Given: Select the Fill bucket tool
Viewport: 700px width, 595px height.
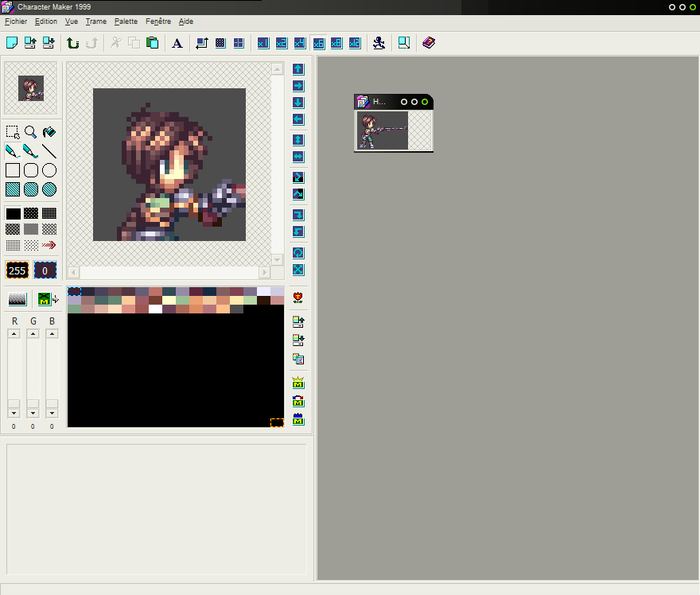Looking at the screenshot, I should [50, 132].
